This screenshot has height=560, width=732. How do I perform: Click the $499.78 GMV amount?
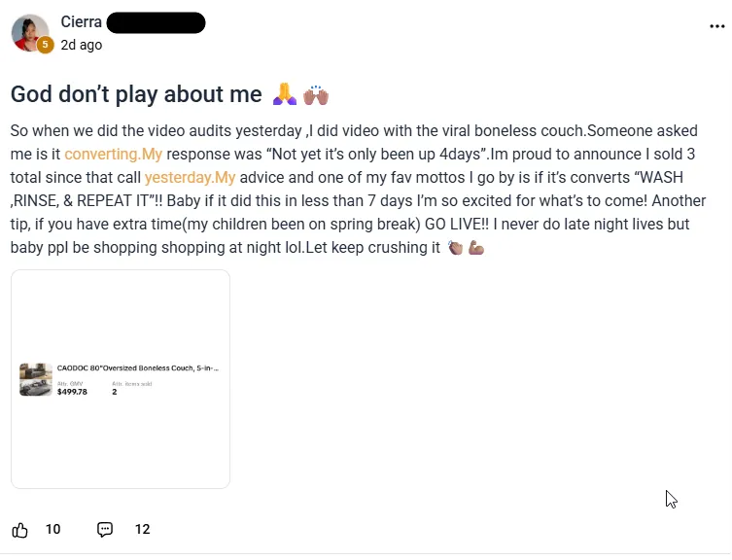(72, 392)
